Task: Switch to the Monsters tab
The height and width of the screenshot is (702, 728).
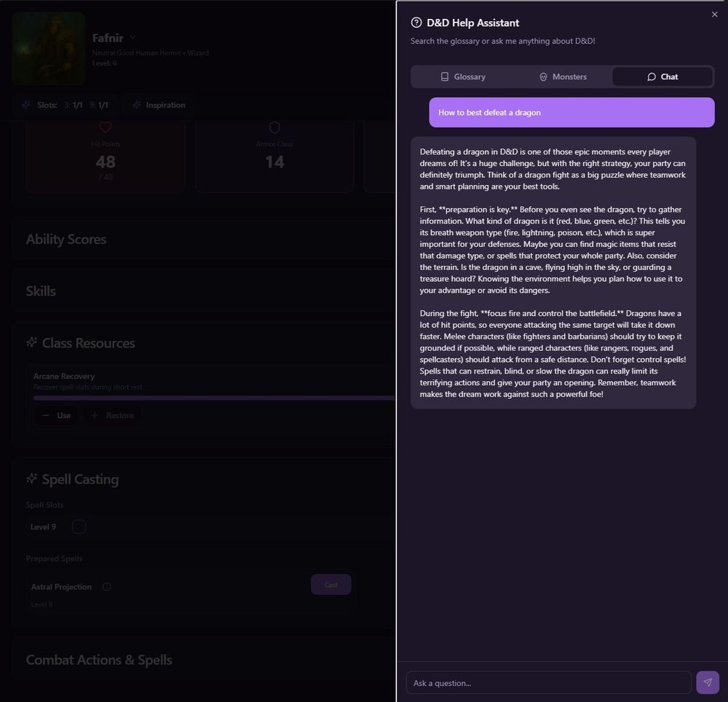Action: point(562,76)
